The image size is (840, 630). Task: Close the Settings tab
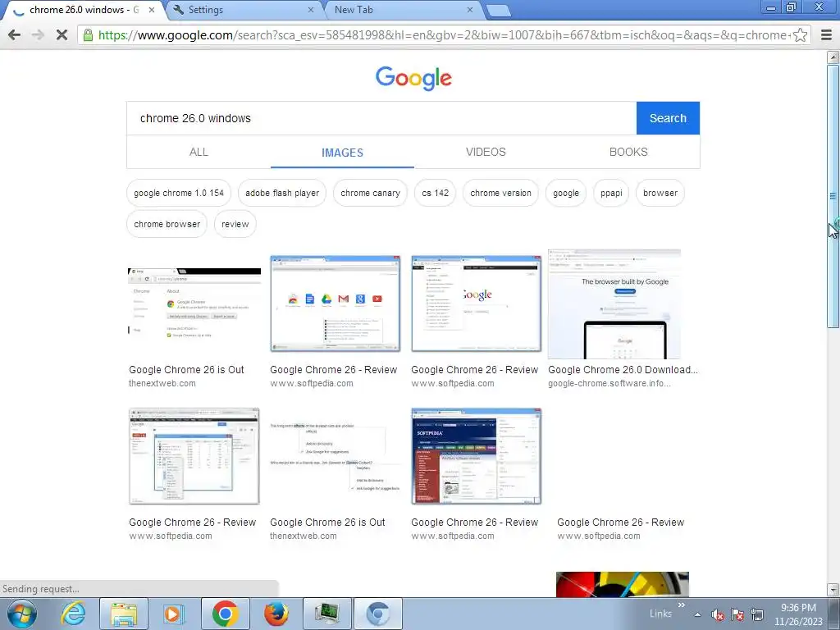(x=311, y=10)
